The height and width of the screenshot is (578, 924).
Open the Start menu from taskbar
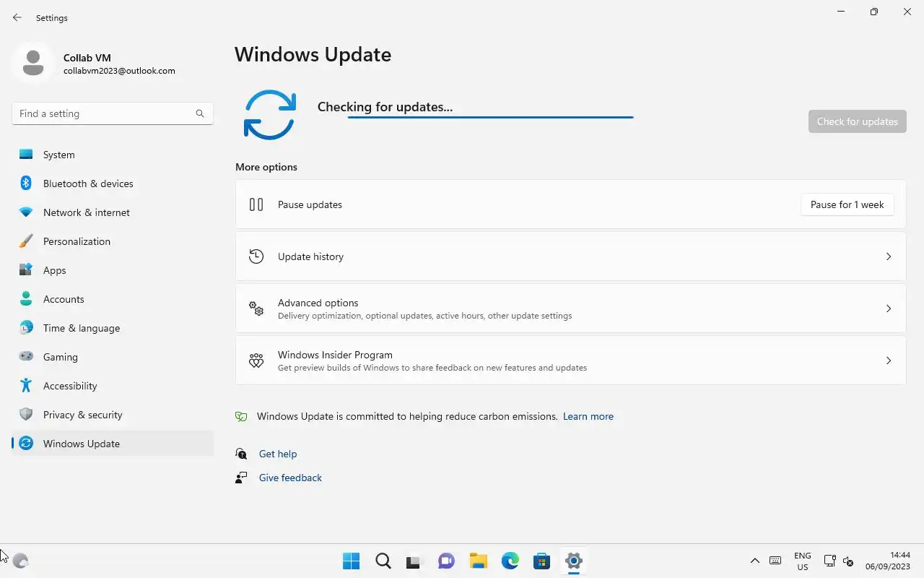352,561
